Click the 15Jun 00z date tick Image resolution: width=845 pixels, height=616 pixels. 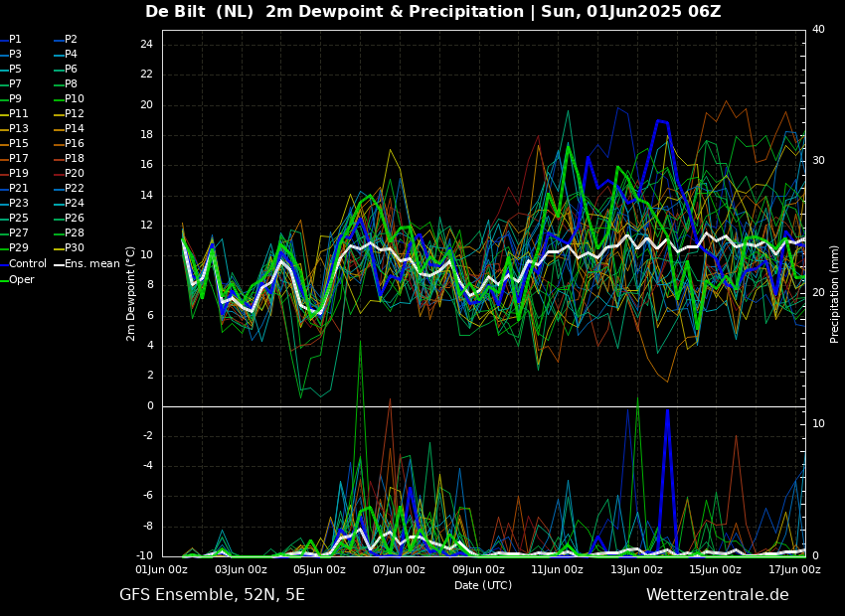[x=716, y=569]
